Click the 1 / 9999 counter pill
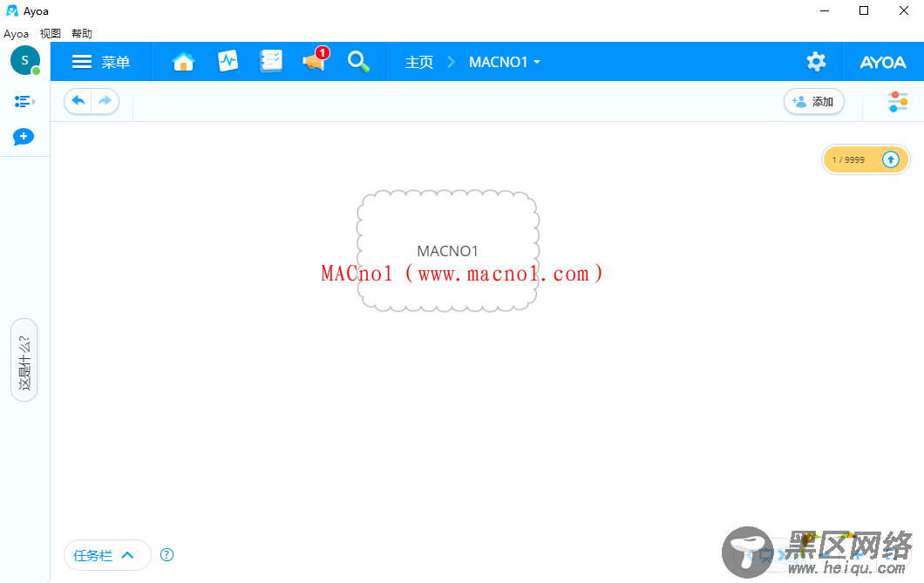Screen dimensions: 924x583 [x=866, y=159]
